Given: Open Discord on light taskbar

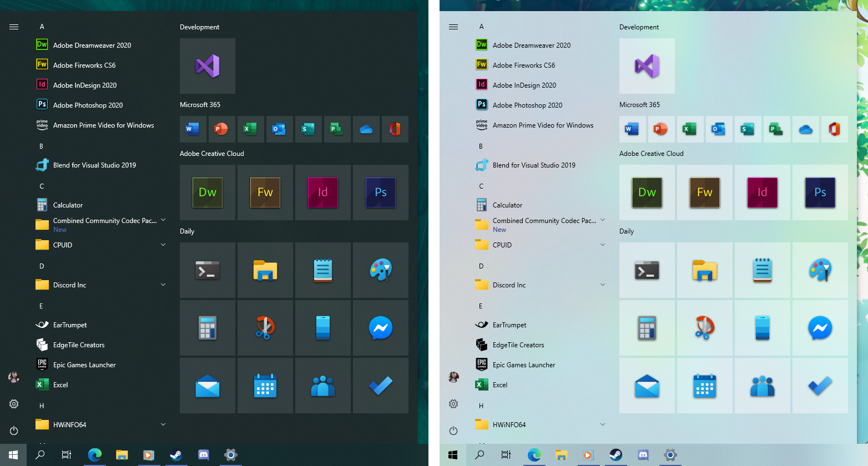Looking at the screenshot, I should (643, 455).
